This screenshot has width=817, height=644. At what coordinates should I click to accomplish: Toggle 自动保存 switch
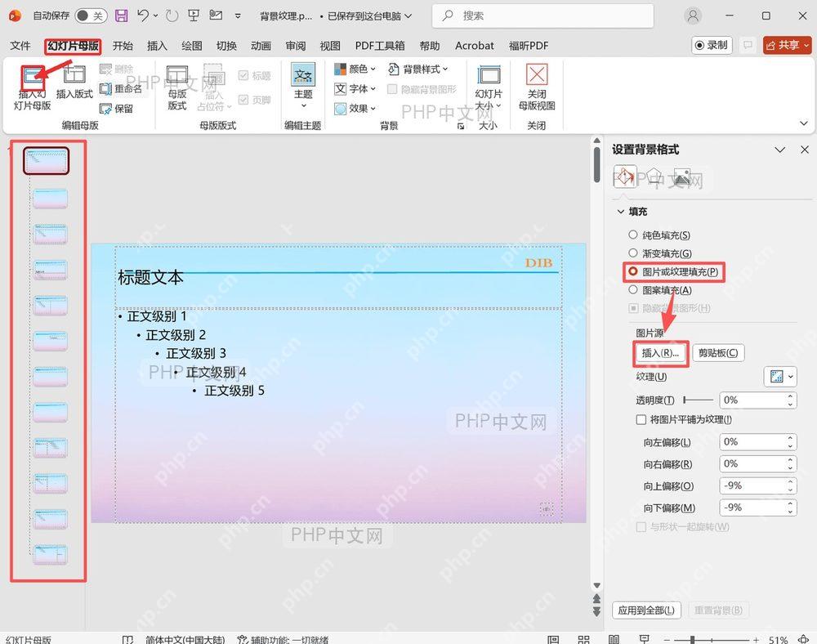pyautogui.click(x=91, y=16)
